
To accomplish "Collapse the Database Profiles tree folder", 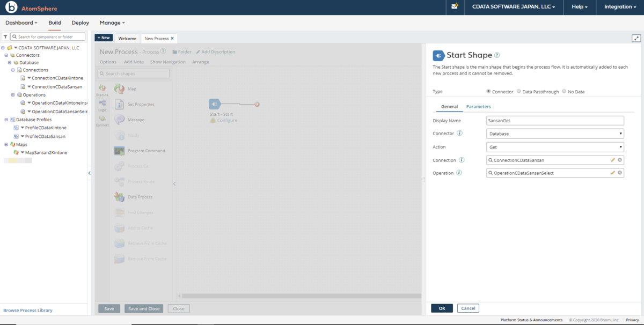I will pyautogui.click(x=5, y=120).
